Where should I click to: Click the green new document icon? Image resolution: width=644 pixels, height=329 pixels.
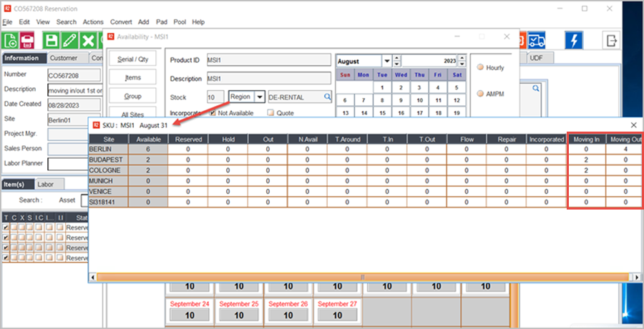point(11,41)
